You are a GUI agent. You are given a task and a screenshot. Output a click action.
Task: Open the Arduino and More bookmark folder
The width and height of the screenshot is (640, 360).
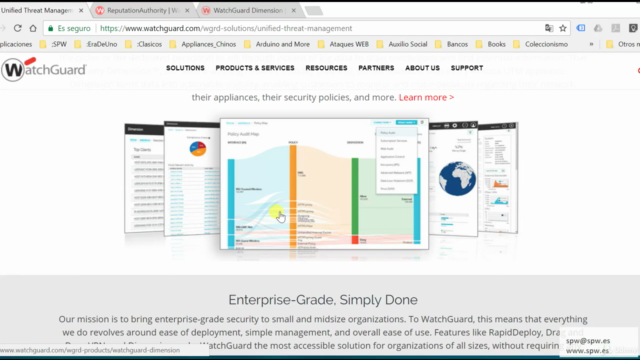tap(277, 44)
